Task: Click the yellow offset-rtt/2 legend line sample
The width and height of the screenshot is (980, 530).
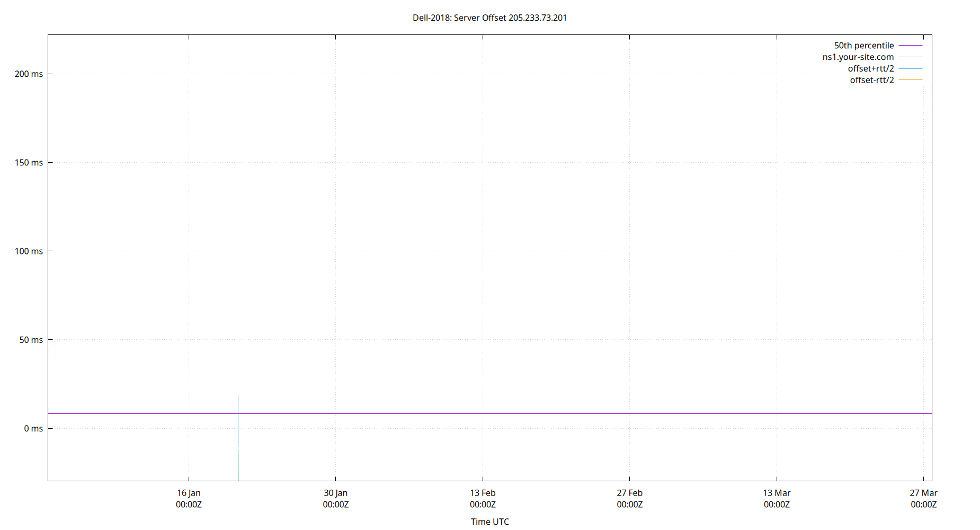Action: [x=910, y=80]
